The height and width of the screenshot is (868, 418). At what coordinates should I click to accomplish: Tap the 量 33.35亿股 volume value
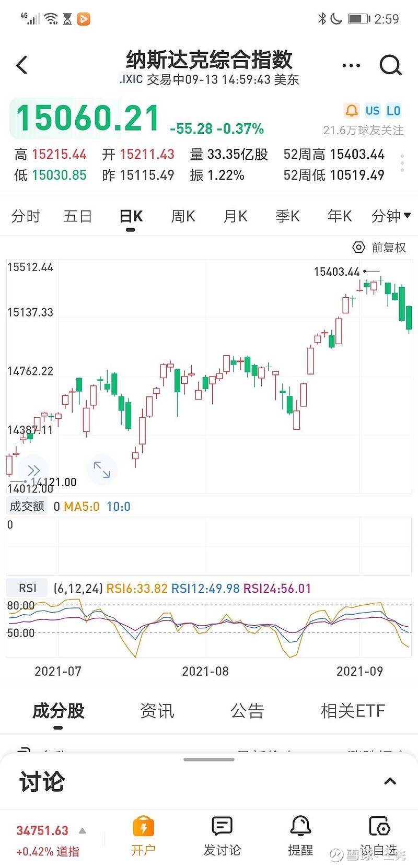point(229,154)
